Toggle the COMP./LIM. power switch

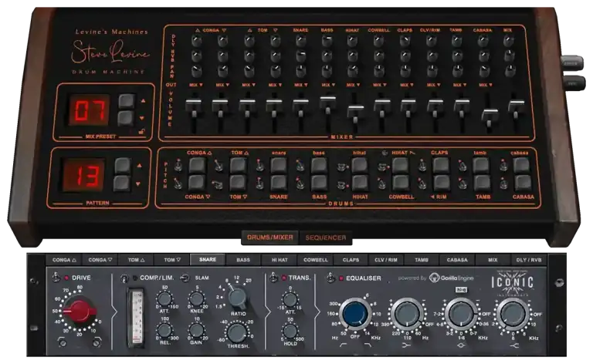(x=124, y=278)
